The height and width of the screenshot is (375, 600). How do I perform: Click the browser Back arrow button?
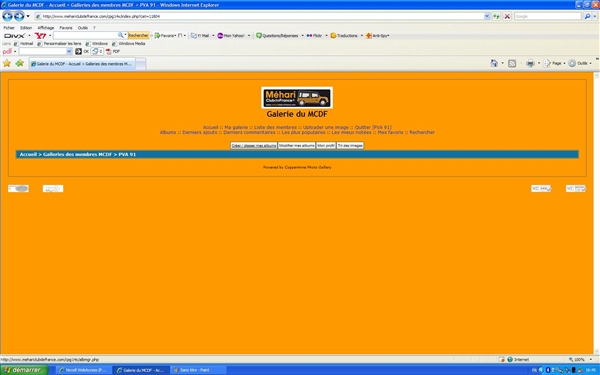point(7,16)
